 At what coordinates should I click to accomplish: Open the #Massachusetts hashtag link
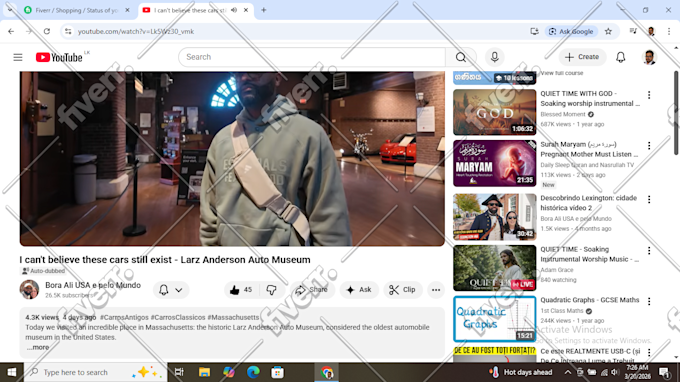[x=233, y=317]
